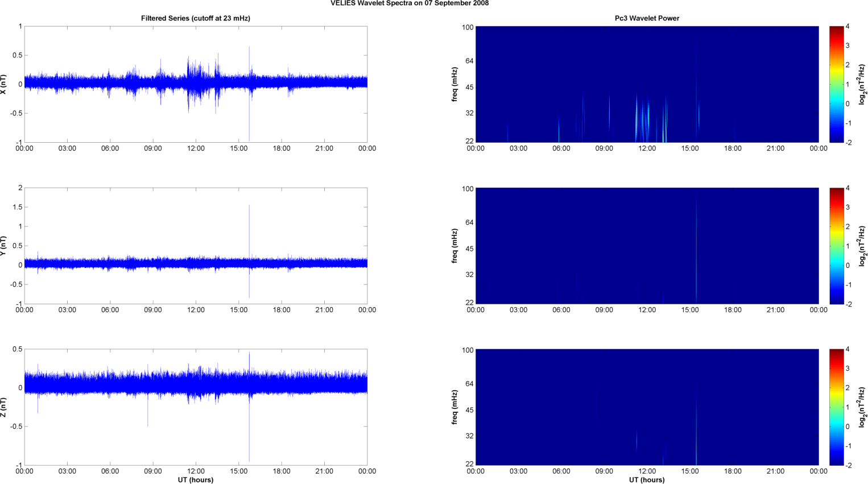The width and height of the screenshot is (868, 484).
Task: Click the top color bar's "log2(nT²/Hz)" label
Action: [862, 84]
